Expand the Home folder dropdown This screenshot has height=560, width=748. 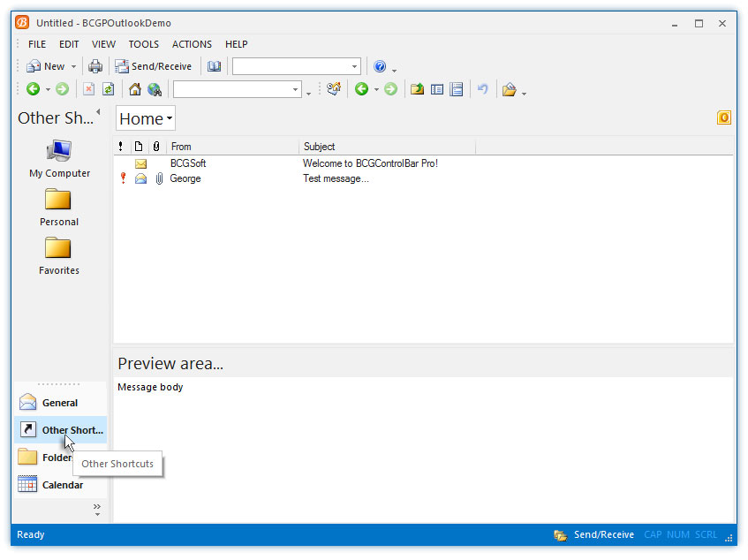pos(146,118)
